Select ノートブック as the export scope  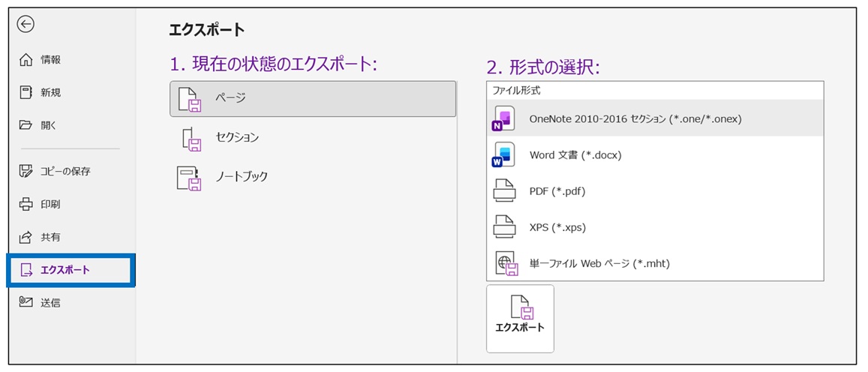pyautogui.click(x=313, y=178)
